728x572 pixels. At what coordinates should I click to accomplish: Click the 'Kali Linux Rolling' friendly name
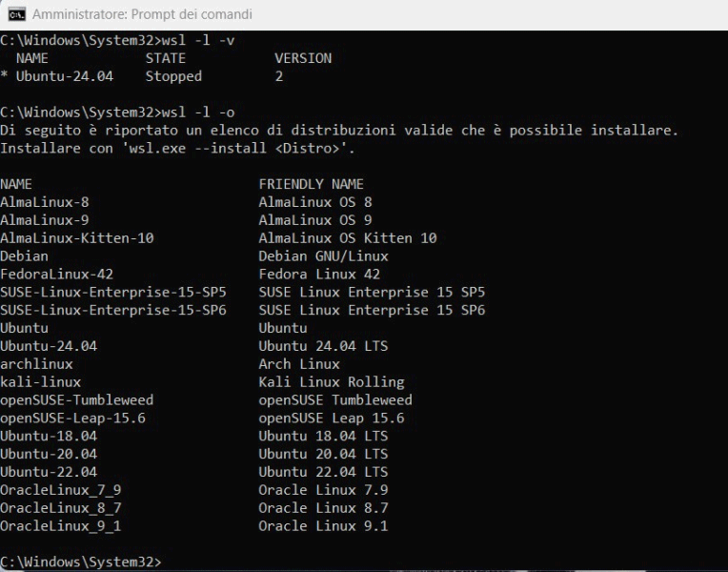click(332, 382)
